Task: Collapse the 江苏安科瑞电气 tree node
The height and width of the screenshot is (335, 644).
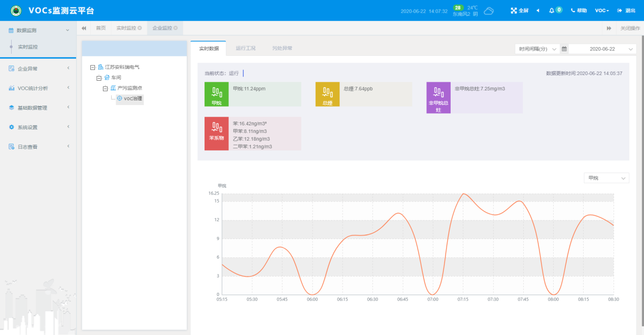Action: pos(92,67)
